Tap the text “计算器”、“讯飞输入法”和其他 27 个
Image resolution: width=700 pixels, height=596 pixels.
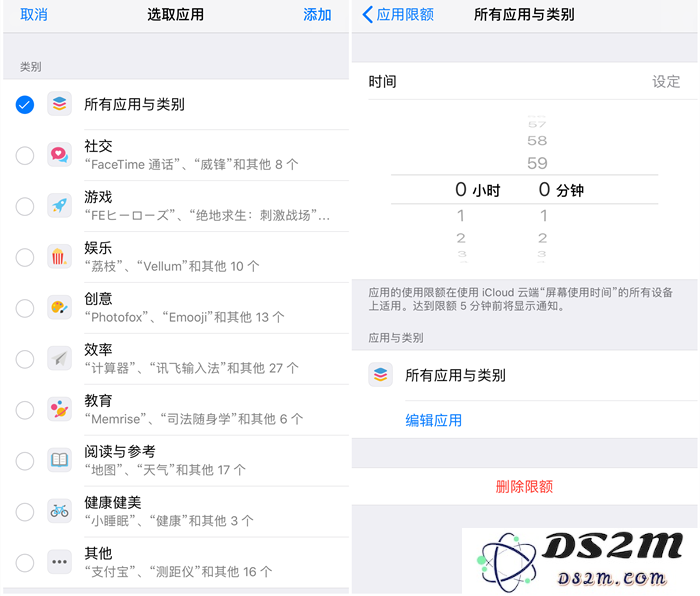point(192,368)
